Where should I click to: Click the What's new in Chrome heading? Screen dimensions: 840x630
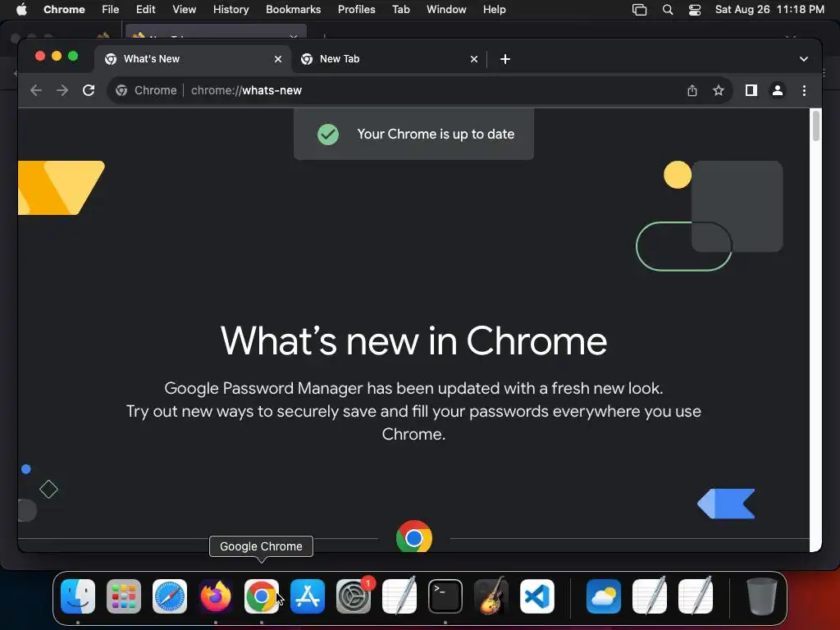[413, 340]
